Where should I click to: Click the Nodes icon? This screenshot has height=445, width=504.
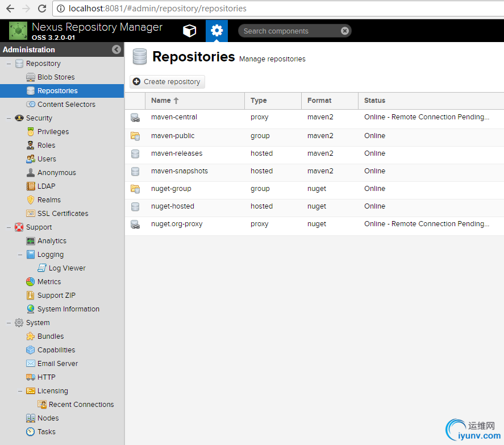(31, 418)
